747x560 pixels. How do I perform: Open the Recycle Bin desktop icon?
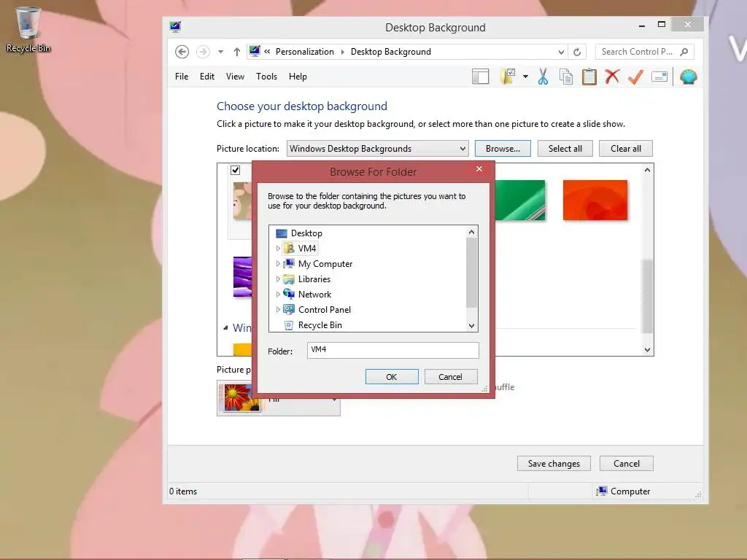coord(28,29)
